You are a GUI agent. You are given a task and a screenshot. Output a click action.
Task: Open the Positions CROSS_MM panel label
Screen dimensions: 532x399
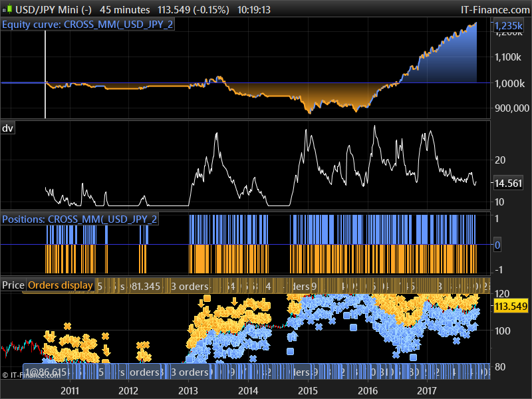(80, 219)
